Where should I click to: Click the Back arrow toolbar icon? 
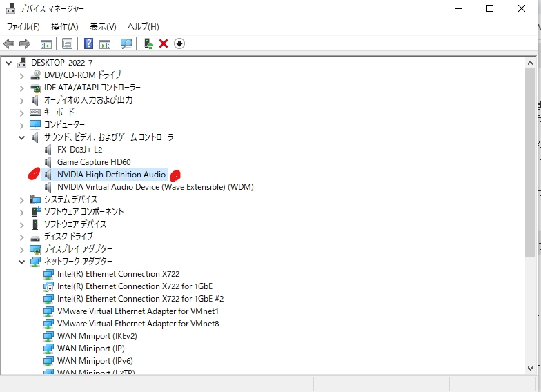click(x=9, y=44)
